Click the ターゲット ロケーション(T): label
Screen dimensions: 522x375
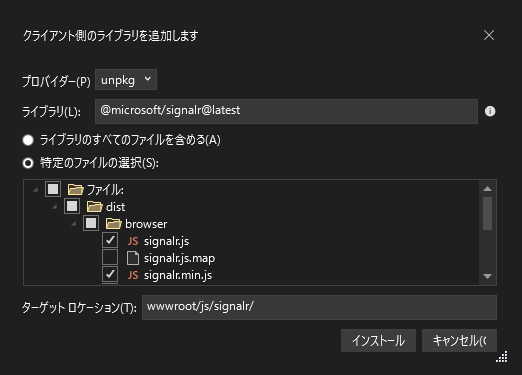pos(79,307)
